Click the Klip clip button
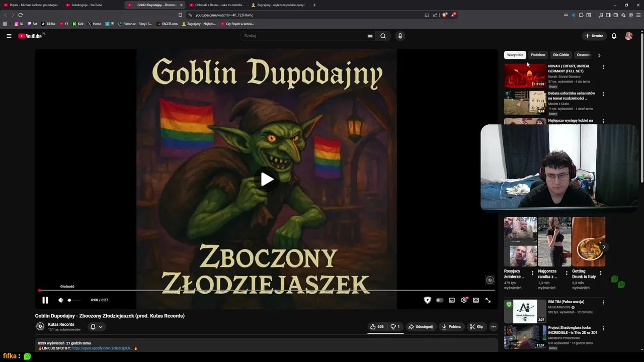 476,326
